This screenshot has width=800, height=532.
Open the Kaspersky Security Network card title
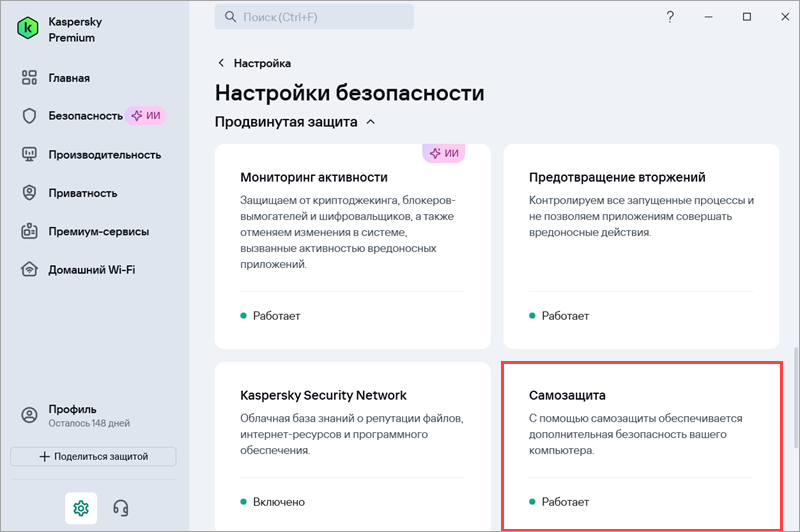coord(323,395)
